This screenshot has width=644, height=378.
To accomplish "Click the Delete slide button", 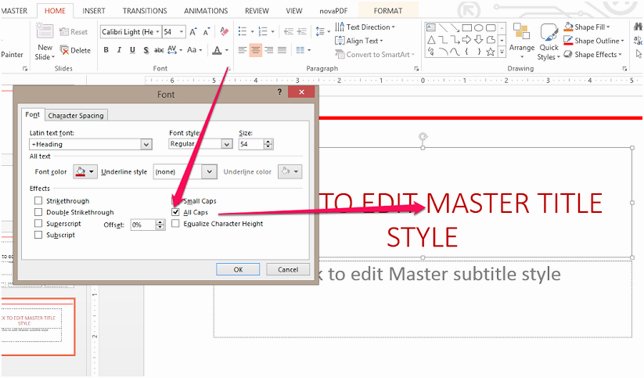I will pyautogui.click(x=75, y=50).
